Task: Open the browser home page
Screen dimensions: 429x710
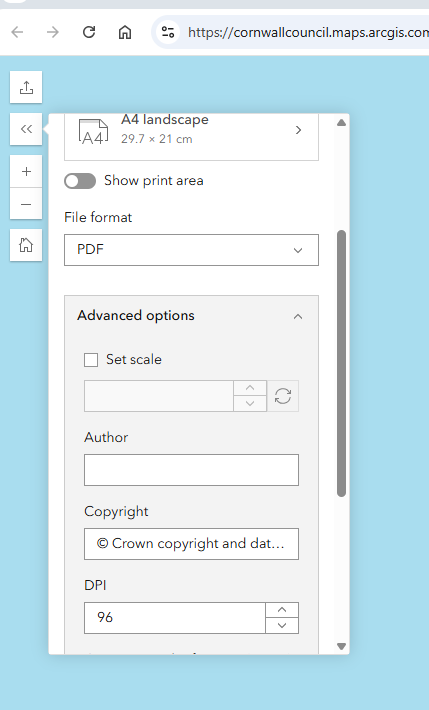Action: 125,32
